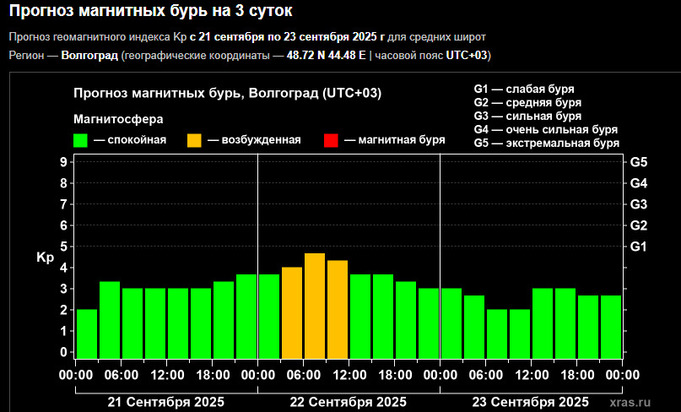The height and width of the screenshot is (412, 681).
Task: Click the bold "Волгоград" name in region line
Action: coord(87,55)
